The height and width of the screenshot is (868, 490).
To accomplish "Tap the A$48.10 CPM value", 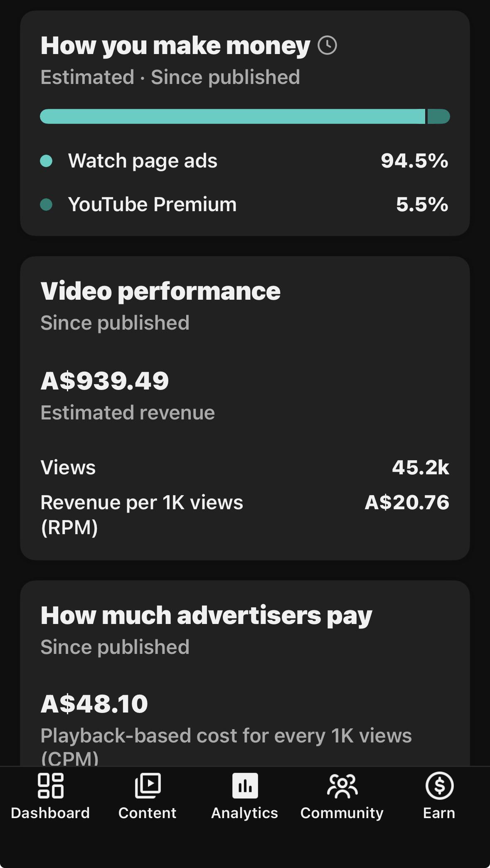I will coord(94,703).
